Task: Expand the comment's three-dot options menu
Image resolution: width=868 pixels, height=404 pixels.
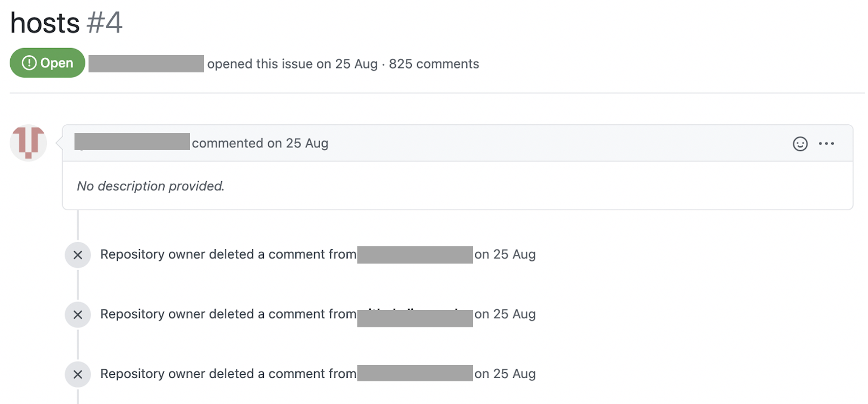Action: click(826, 144)
